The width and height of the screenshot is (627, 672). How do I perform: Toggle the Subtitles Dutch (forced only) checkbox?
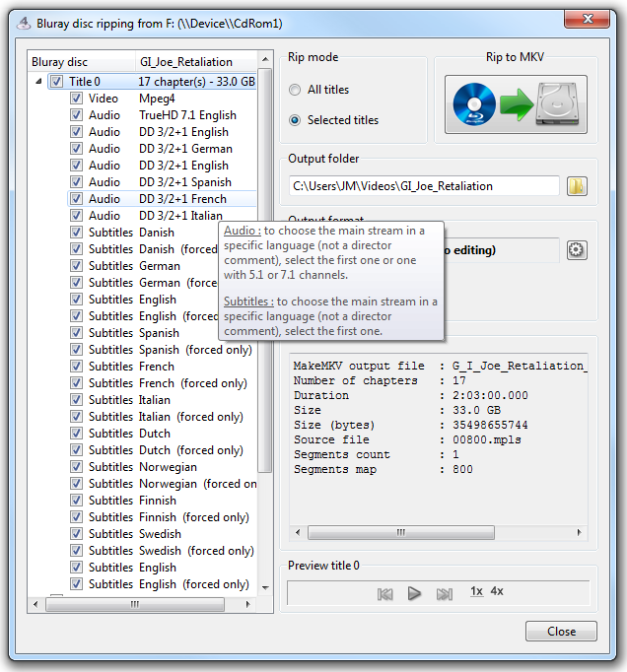(x=76, y=450)
